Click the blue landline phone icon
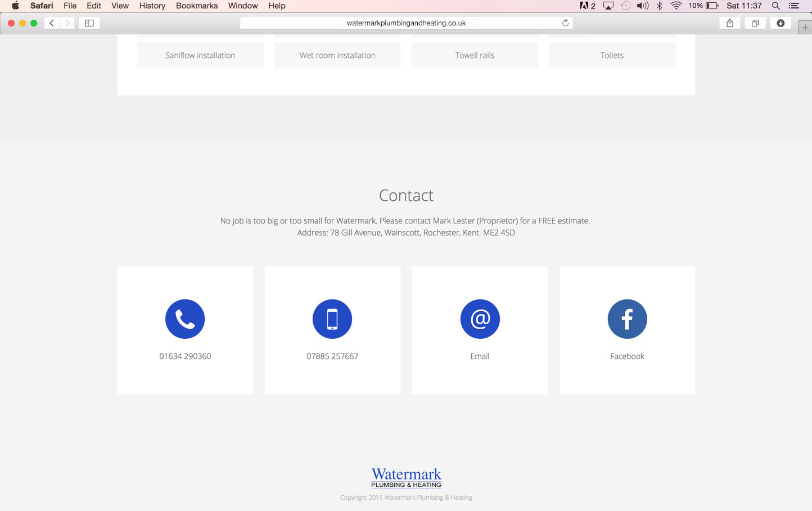The image size is (812, 511). point(185,319)
